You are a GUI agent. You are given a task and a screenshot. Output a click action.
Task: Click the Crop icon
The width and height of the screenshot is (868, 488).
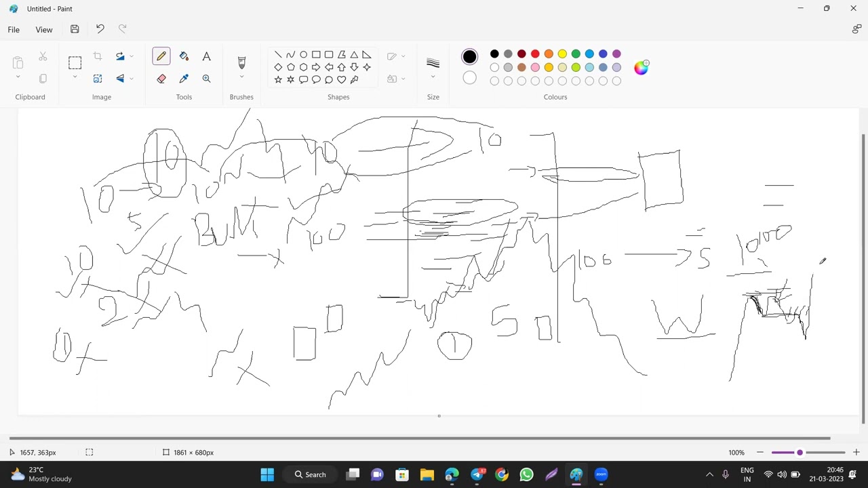coord(98,56)
